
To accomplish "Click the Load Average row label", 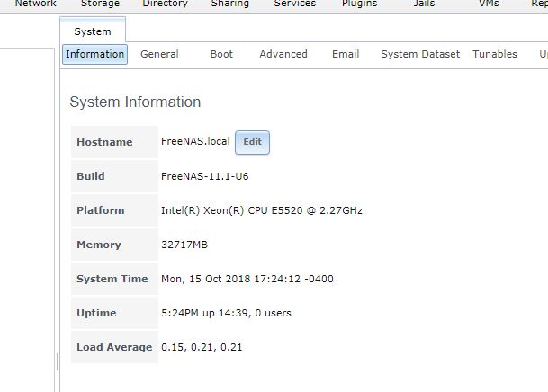I will point(114,347).
